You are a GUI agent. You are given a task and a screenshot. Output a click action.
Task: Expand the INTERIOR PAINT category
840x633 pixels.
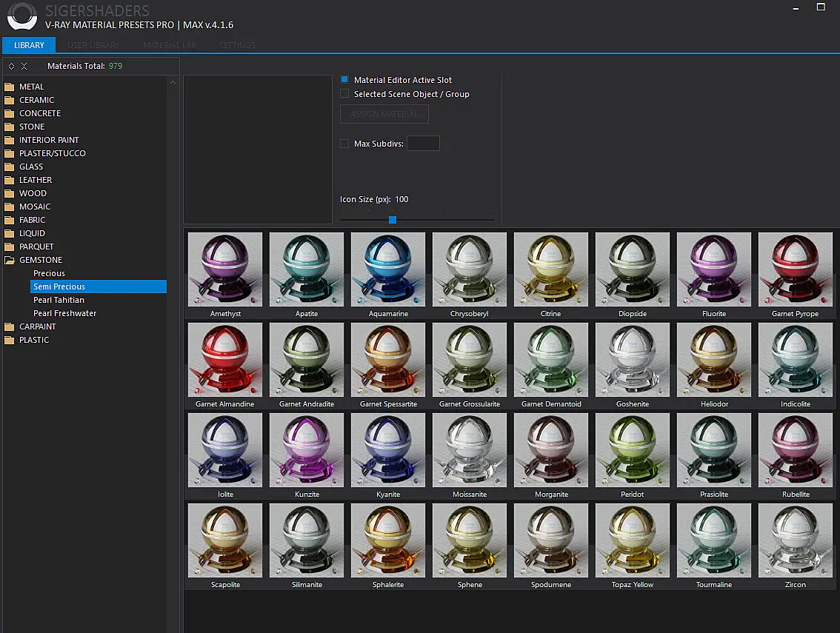coord(49,140)
